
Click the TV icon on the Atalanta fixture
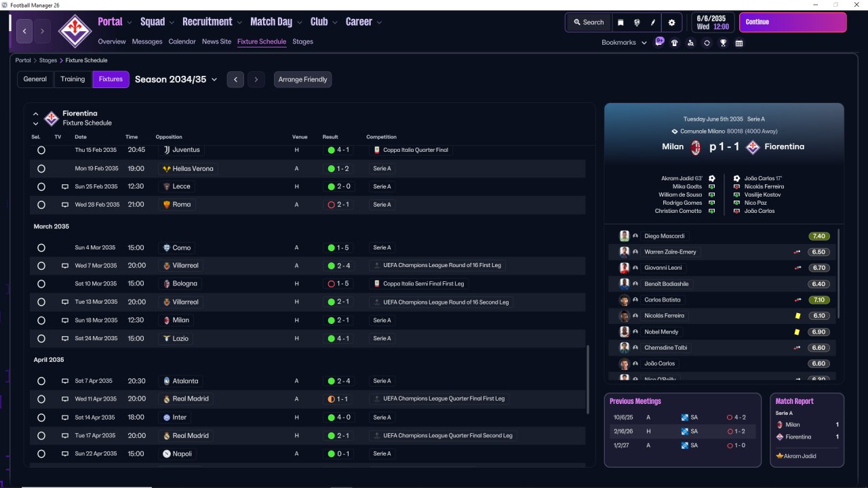pyautogui.click(x=65, y=381)
